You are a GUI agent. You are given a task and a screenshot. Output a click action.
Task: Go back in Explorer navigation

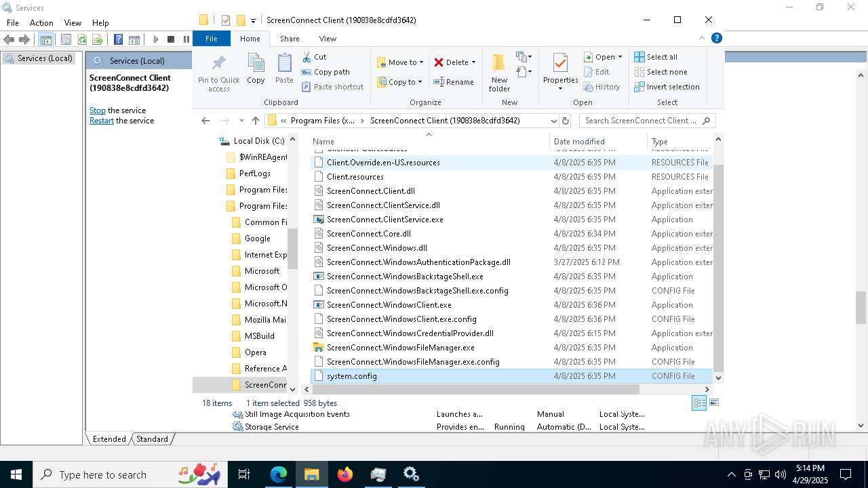(205, 121)
